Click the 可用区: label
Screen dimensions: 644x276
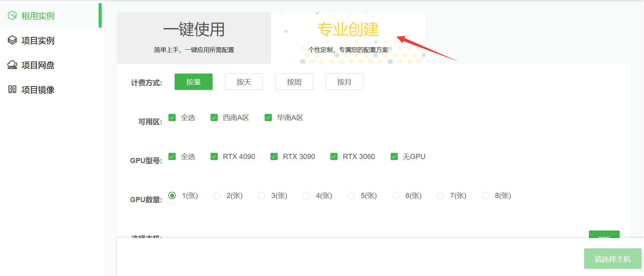tap(150, 122)
